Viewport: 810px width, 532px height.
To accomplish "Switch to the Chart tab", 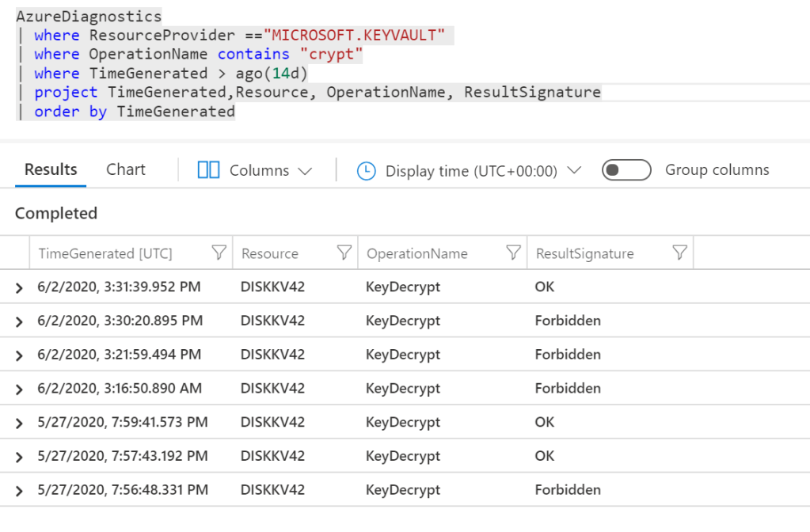I will click(126, 169).
